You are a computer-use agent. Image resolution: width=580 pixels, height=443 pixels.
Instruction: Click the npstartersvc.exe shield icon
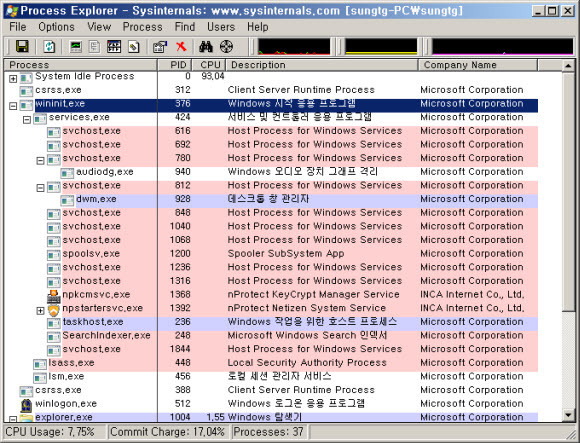54,310
